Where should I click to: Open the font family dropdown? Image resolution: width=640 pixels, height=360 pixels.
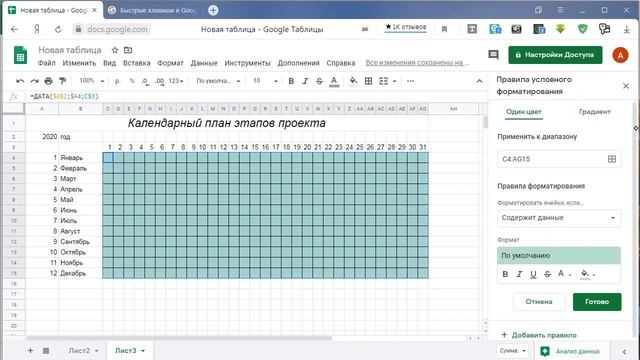(x=218, y=81)
